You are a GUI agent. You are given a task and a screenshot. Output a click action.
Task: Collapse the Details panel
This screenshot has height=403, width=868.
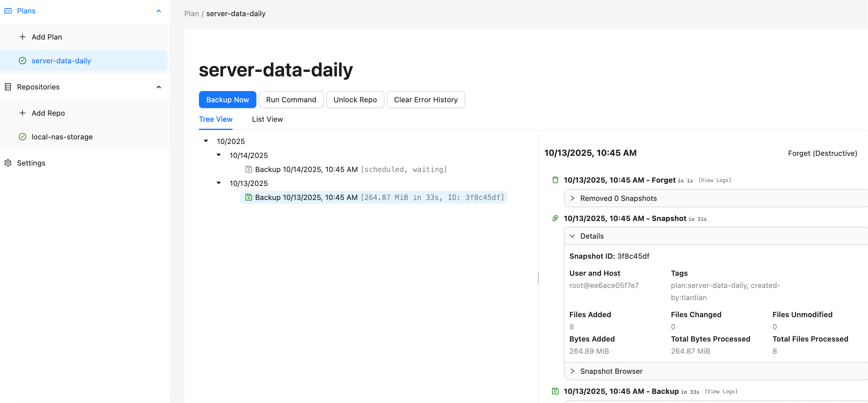(715, 236)
